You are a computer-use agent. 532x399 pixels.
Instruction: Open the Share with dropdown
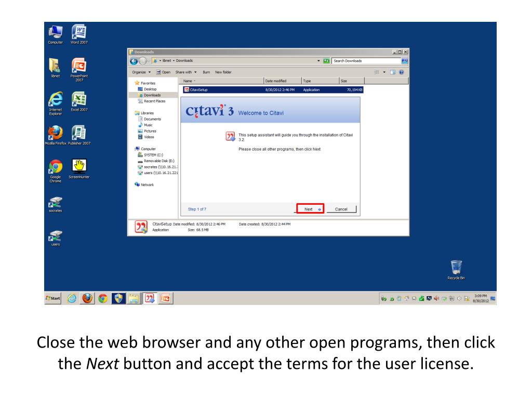(186, 72)
